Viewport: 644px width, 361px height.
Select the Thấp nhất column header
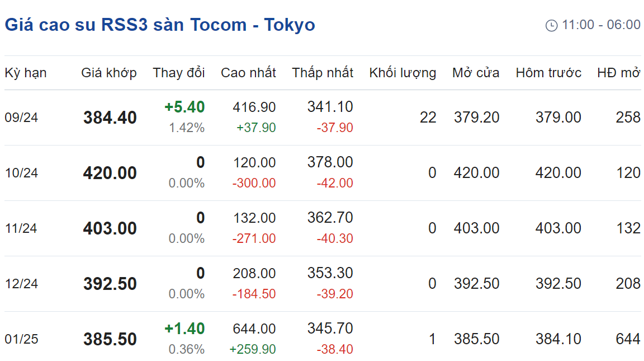(x=323, y=73)
